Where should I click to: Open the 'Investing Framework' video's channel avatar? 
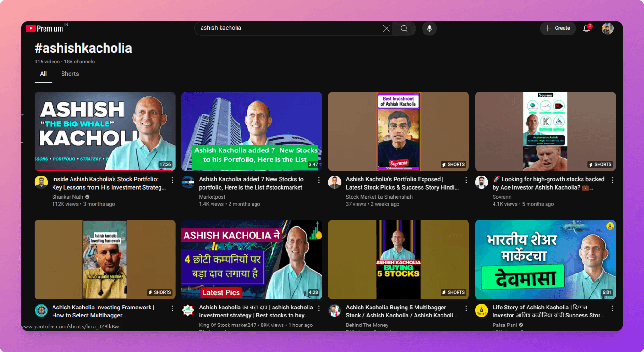(41, 310)
